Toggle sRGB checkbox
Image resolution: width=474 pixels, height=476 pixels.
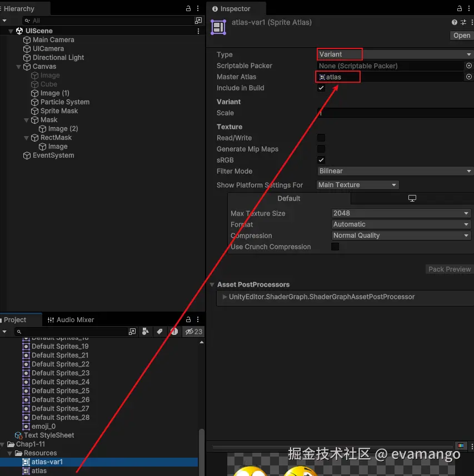tap(321, 160)
